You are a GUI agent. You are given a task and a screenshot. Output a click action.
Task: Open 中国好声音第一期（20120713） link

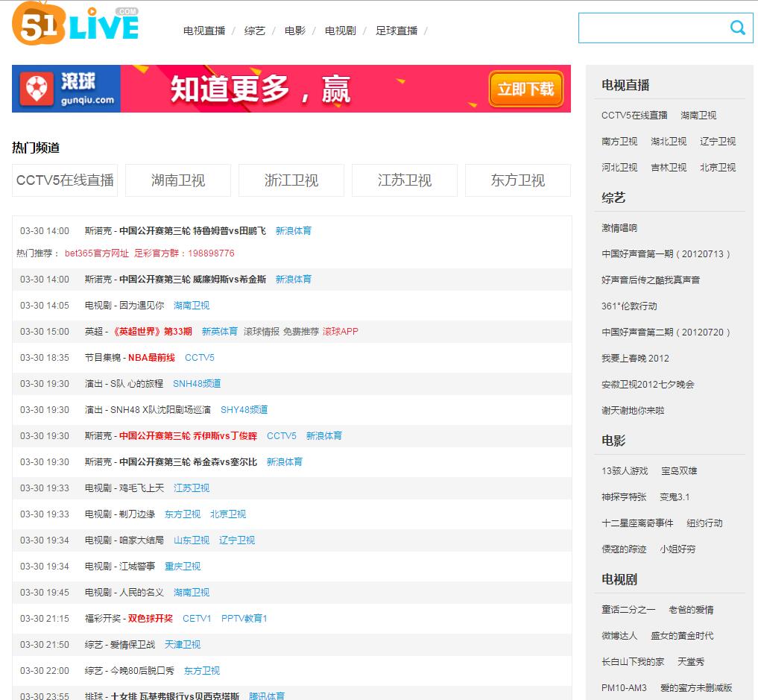pos(666,254)
